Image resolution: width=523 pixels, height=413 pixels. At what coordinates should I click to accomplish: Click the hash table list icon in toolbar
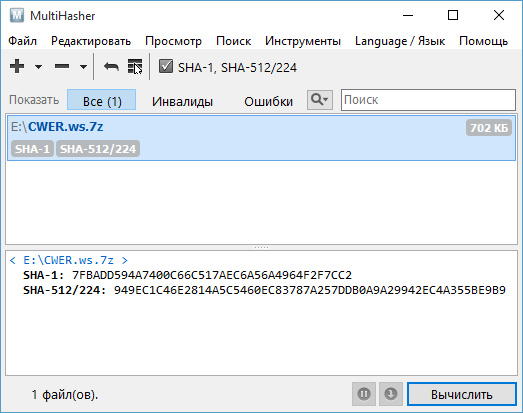[135, 67]
